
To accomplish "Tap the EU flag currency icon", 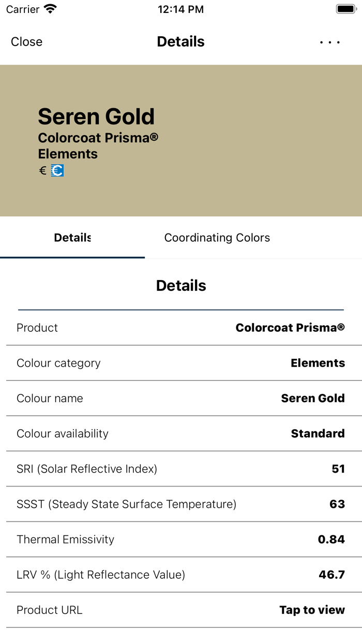I will coord(56,170).
